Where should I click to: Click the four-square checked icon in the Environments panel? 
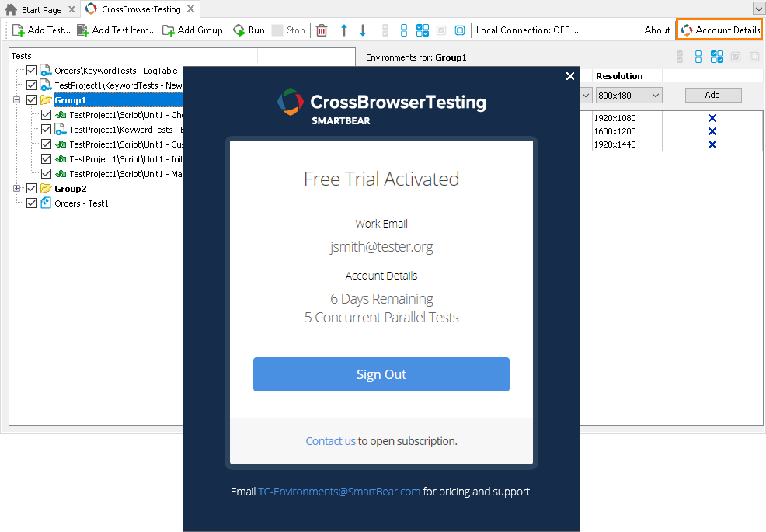716,57
